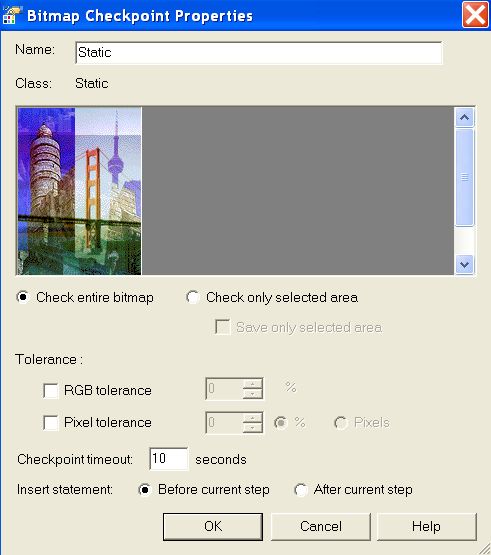
Task: Confirm with the OK button
Action: point(213,527)
